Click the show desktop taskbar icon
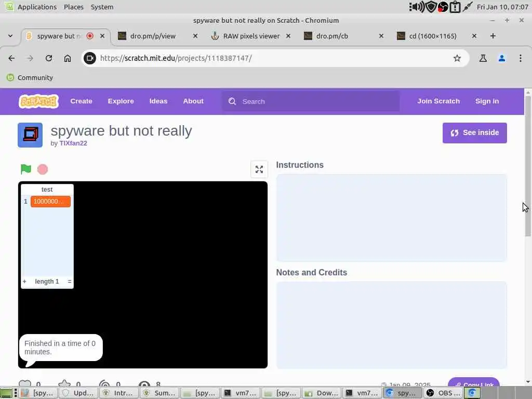 (6, 393)
